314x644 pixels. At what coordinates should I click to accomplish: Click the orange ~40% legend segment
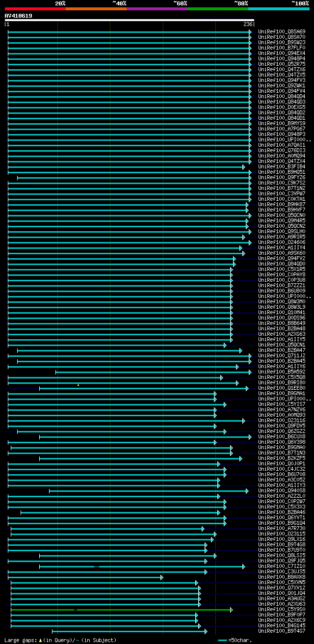[x=96, y=9]
